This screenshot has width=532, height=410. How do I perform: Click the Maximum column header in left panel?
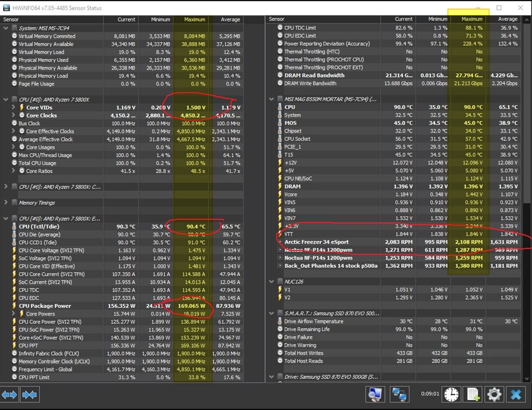[x=194, y=19]
